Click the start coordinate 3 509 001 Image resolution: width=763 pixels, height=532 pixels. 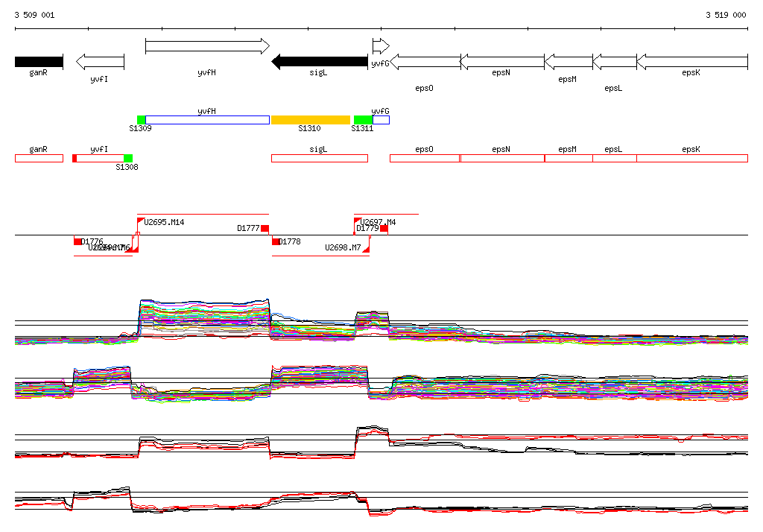(34, 15)
